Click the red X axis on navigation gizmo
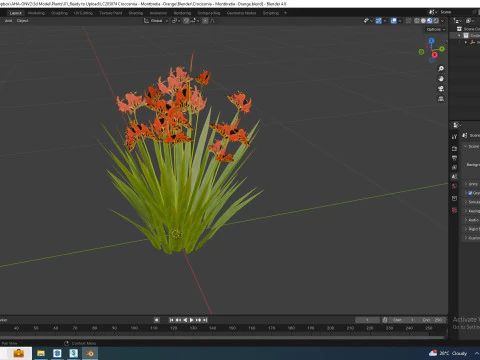 tap(435, 55)
